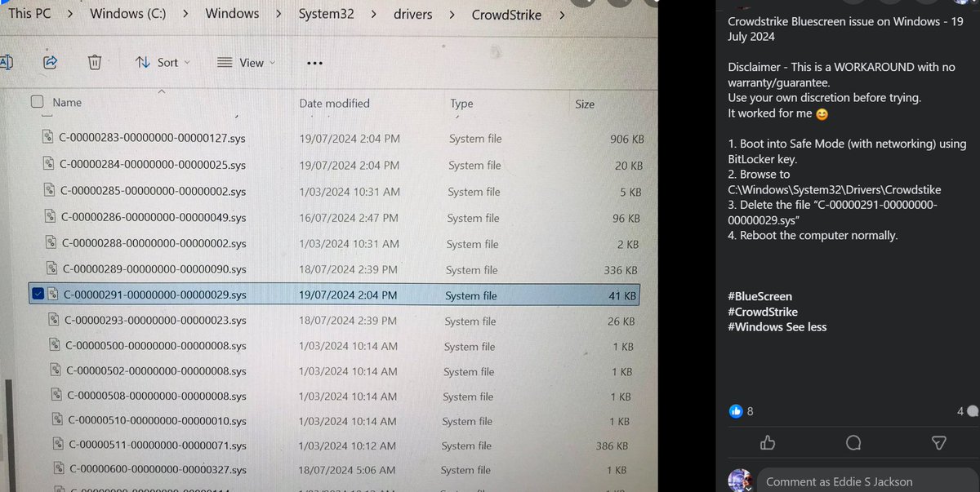Expand chevron after This PC breadcrumb

click(x=70, y=13)
